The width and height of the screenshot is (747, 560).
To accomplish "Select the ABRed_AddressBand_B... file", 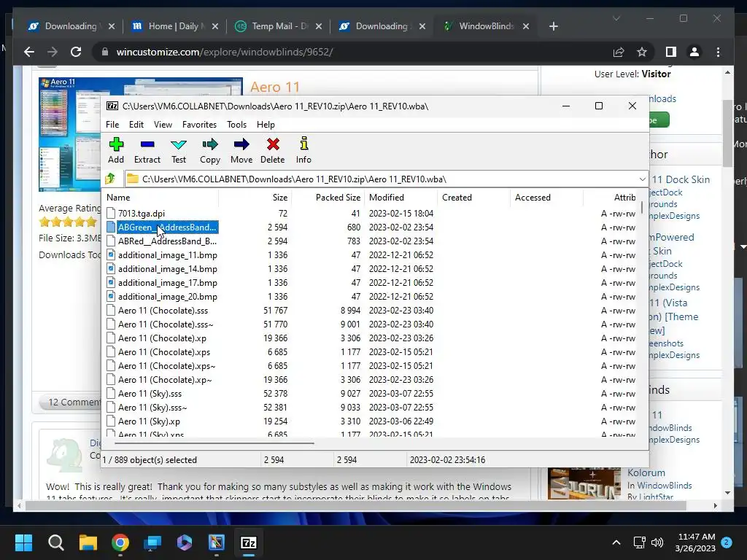I will 167,241.
